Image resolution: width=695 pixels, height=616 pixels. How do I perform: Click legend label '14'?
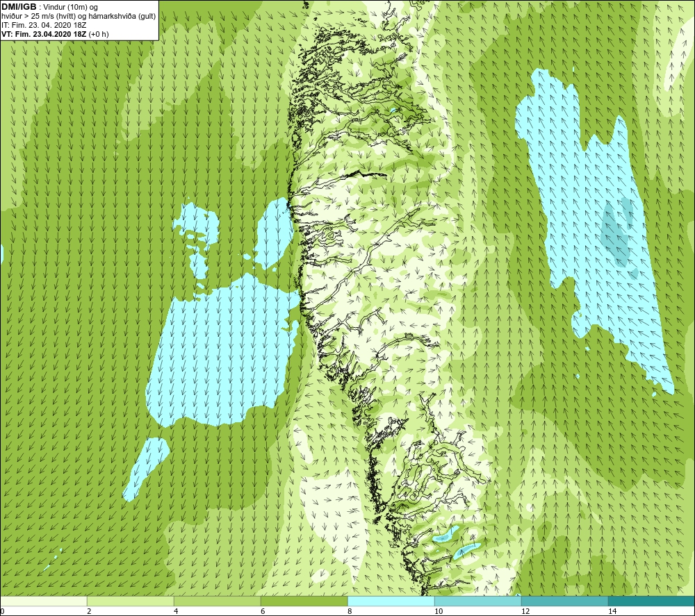[x=612, y=611]
